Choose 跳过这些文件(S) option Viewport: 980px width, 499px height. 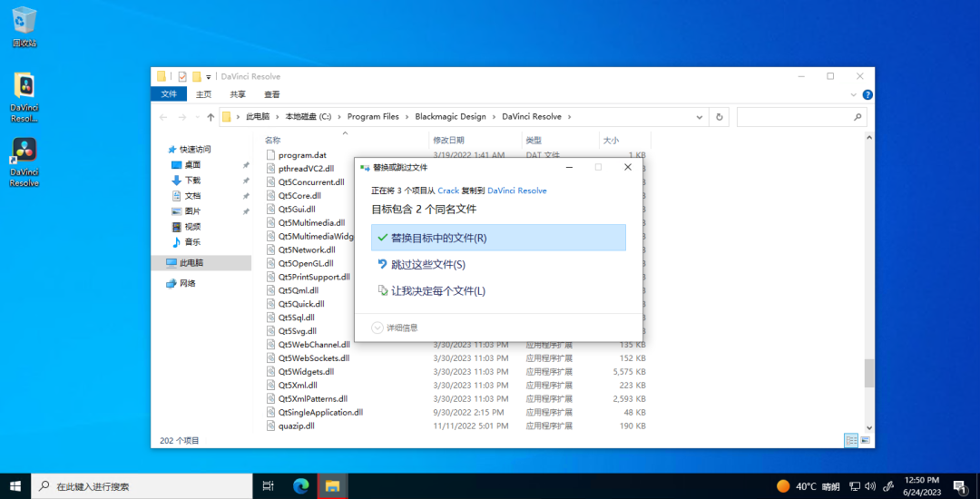tap(427, 264)
